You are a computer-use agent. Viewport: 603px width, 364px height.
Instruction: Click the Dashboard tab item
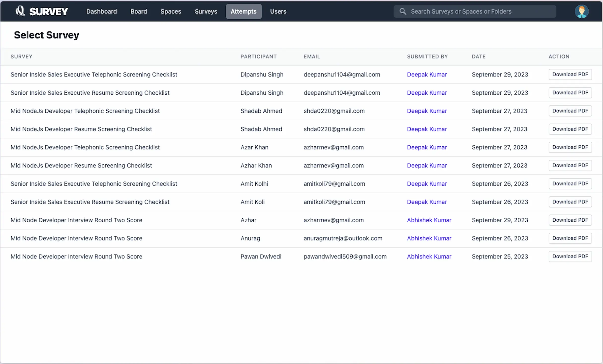[101, 11]
